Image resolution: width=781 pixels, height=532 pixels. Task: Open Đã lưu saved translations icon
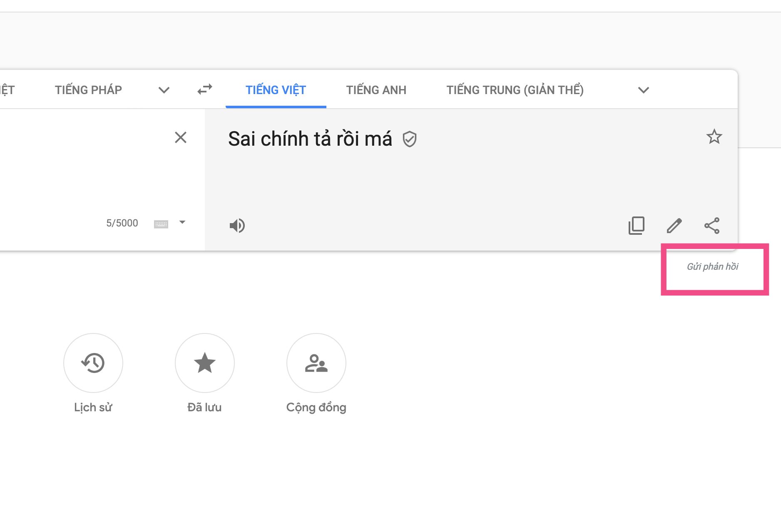click(x=204, y=363)
